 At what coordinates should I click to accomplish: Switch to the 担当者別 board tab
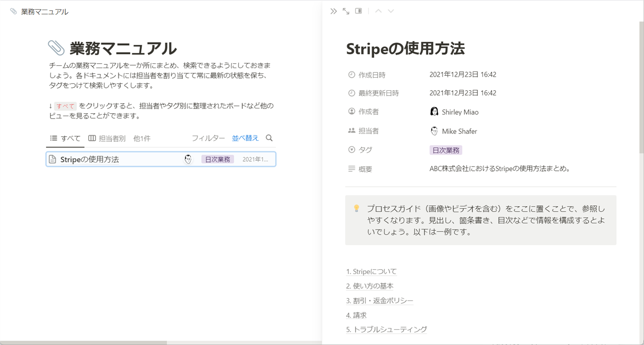pos(107,138)
